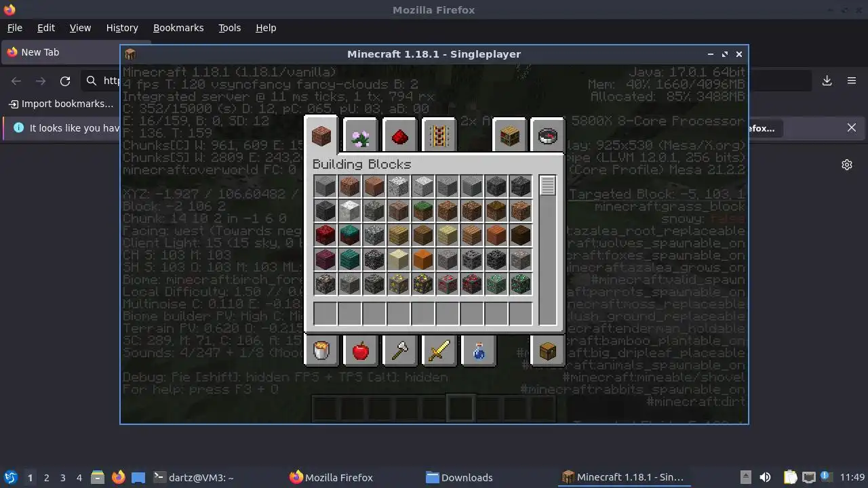Select the Building Blocks creative tab

(321, 134)
